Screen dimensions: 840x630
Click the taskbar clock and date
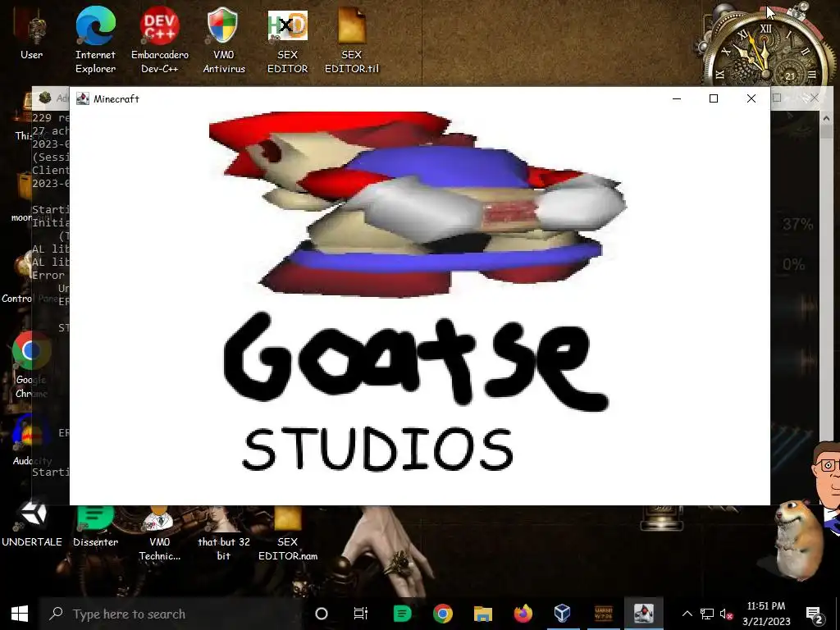766,614
